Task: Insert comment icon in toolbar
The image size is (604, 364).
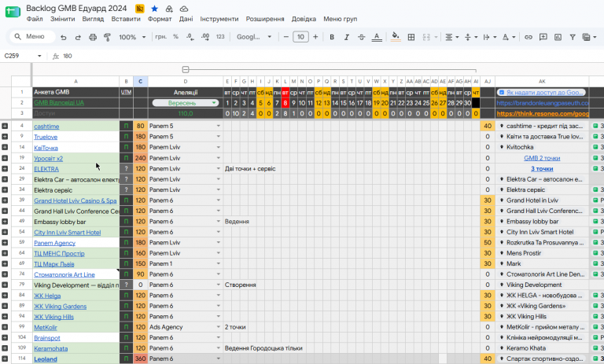Action: 543,37
